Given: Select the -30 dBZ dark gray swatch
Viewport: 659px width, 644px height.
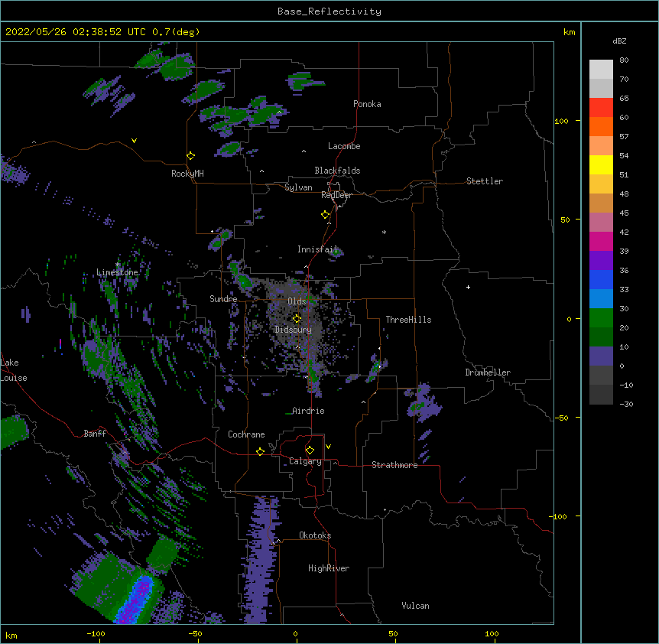Looking at the screenshot, I should tap(601, 395).
